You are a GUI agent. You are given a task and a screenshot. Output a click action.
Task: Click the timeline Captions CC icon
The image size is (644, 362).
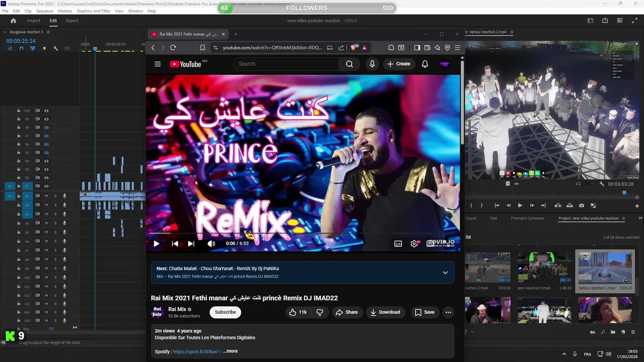point(67,48)
